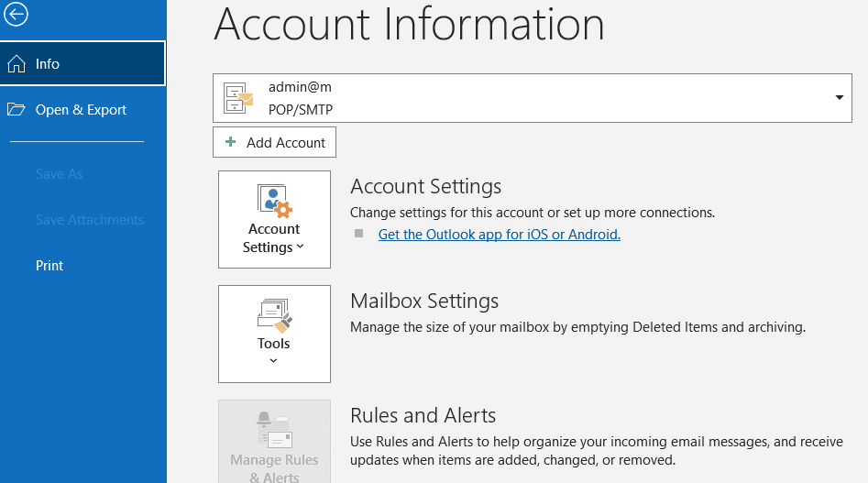Click the Rules and Alerts heading text
The image size is (868, 483).
tap(423, 415)
